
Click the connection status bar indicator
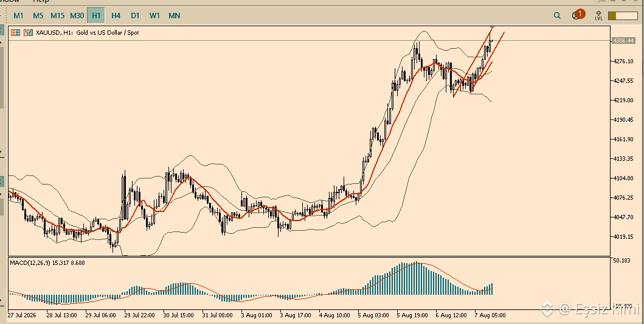pyautogui.click(x=622, y=16)
